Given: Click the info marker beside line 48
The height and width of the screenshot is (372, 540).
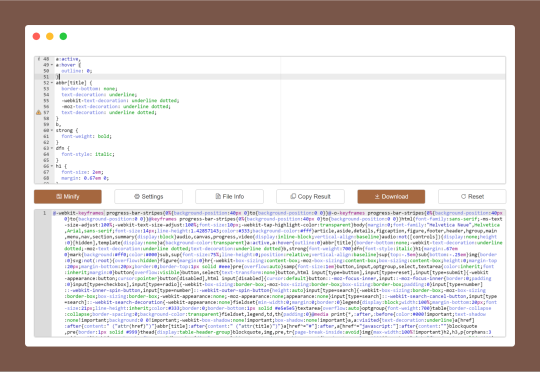Looking at the screenshot, I should point(39,59).
